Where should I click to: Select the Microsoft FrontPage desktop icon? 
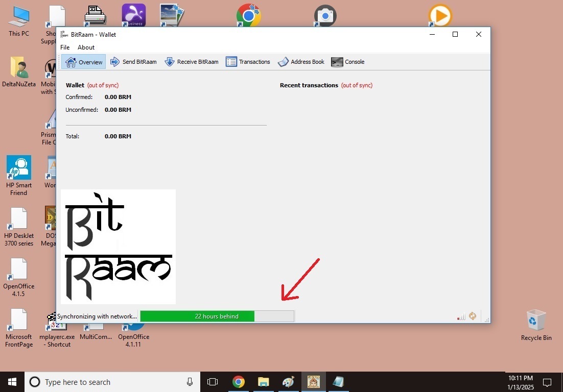19,328
